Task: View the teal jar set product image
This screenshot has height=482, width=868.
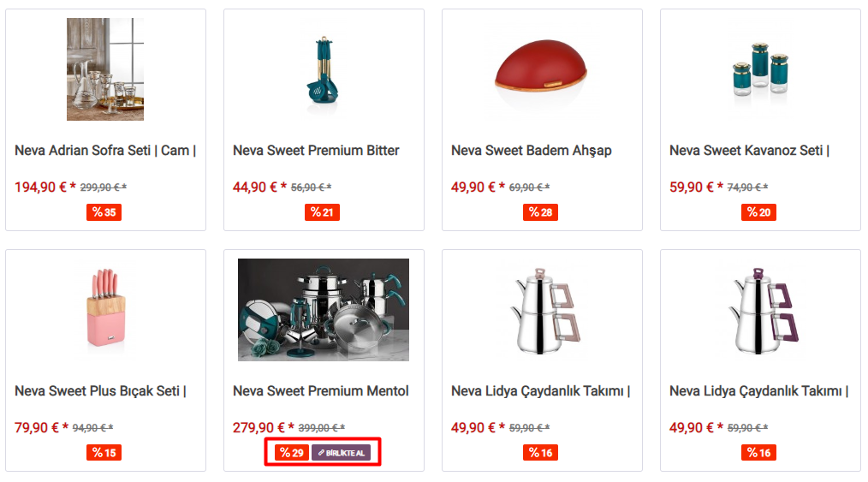Action: click(x=760, y=69)
